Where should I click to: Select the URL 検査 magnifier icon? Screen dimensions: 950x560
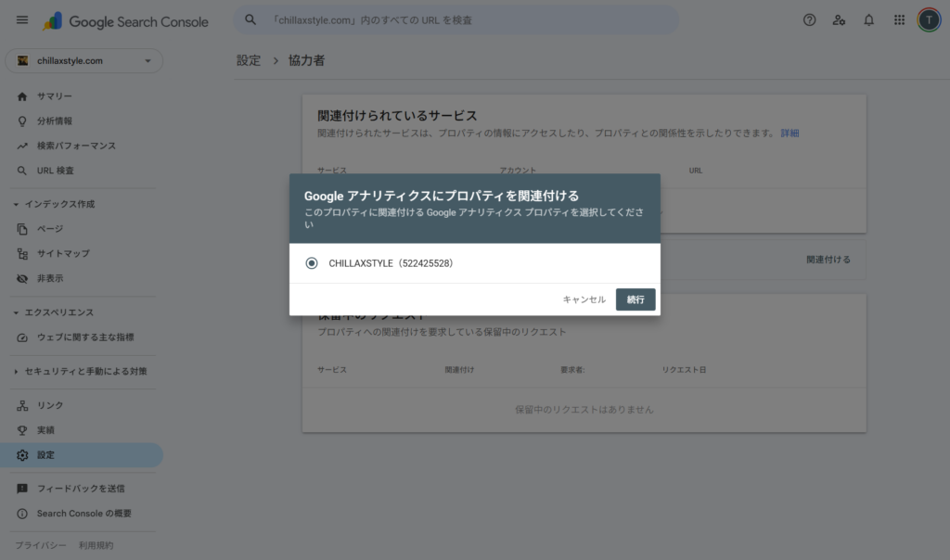(x=20, y=170)
